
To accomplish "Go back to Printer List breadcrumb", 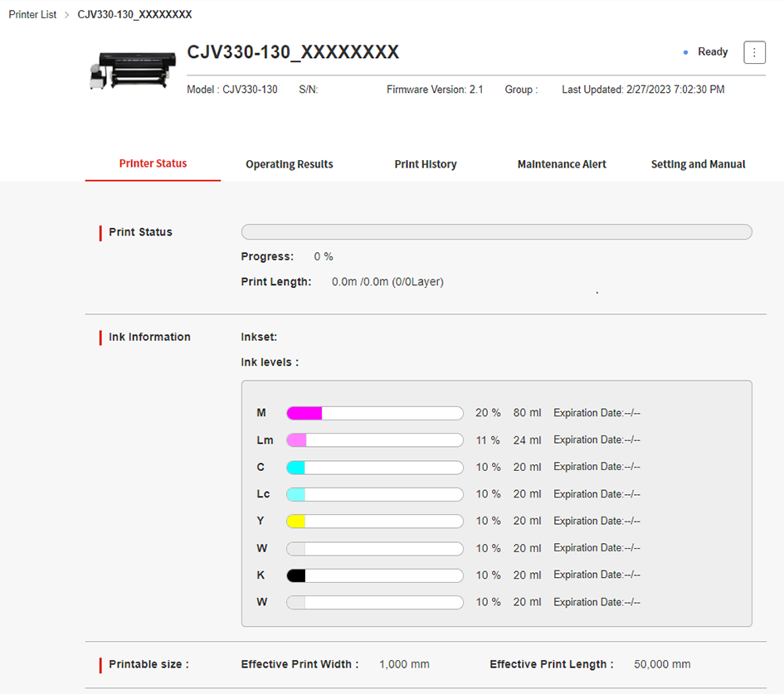I will 32,15.
